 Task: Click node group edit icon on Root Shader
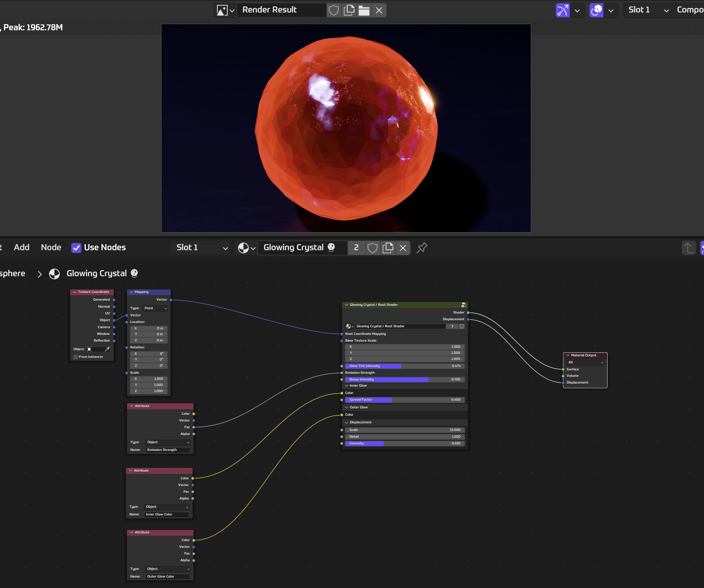(463, 305)
